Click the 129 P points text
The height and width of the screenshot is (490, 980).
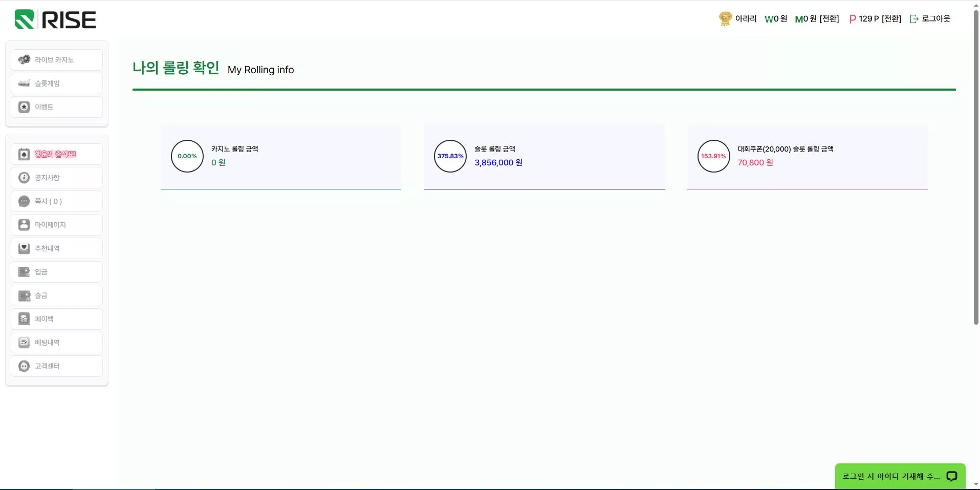[868, 18]
